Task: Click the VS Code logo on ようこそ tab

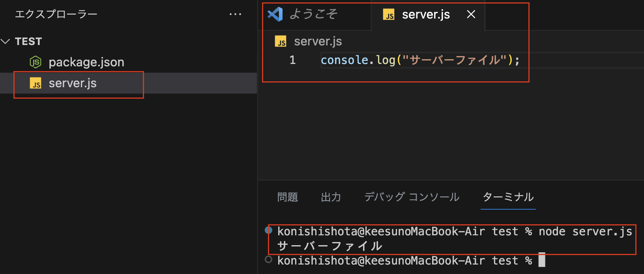Action: point(275,14)
